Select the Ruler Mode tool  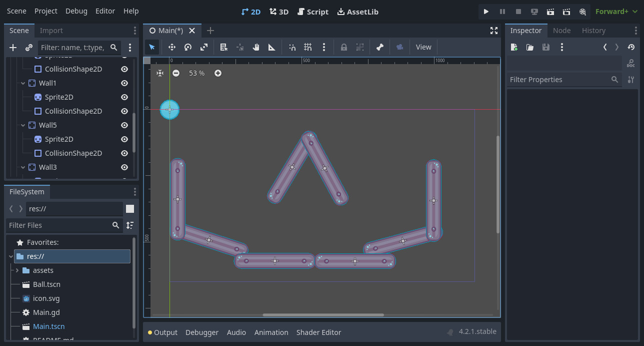[x=272, y=47]
